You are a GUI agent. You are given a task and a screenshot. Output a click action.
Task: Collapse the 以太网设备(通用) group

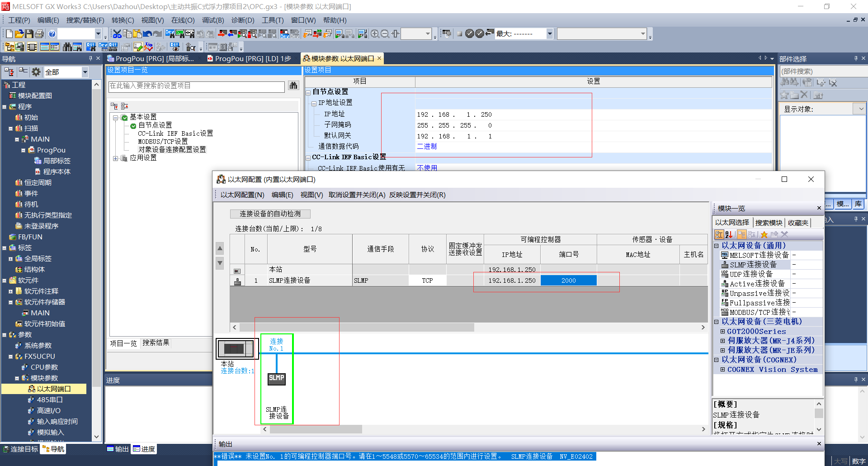click(x=717, y=245)
